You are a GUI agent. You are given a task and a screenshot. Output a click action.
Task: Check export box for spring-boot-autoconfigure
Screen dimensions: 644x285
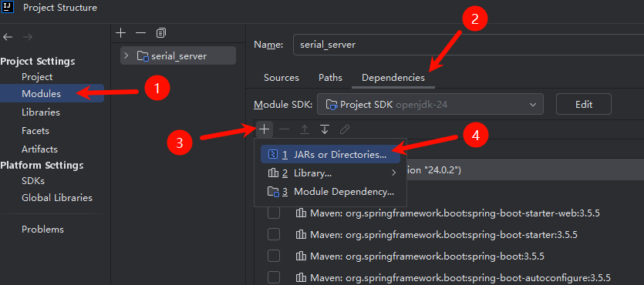pos(274,277)
